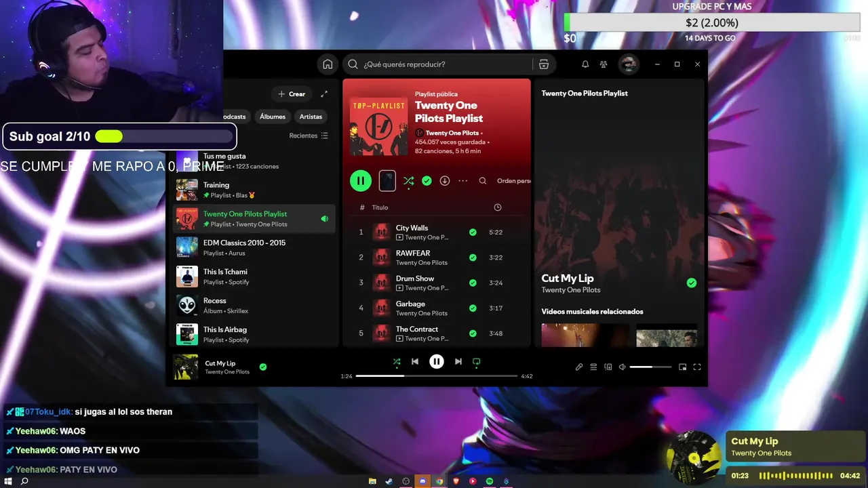868x488 pixels.
Task: Play the RAWFEAR track row
Action: (x=437, y=258)
